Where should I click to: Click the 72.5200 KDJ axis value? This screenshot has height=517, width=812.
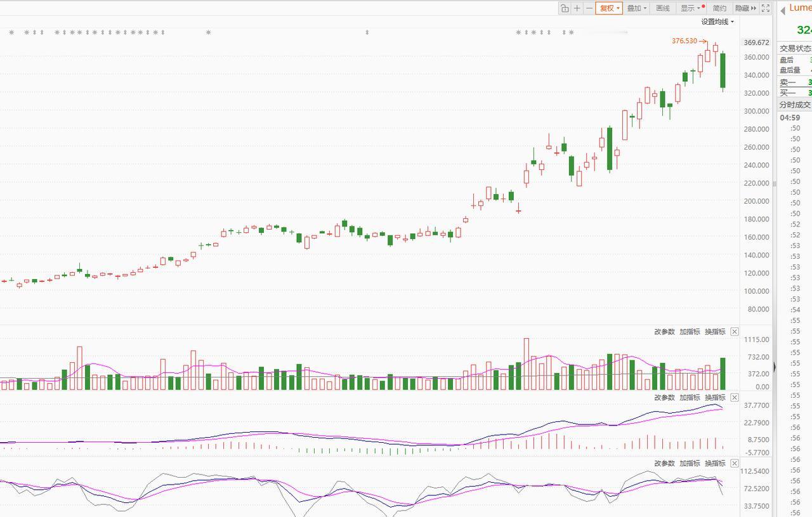tap(756, 488)
